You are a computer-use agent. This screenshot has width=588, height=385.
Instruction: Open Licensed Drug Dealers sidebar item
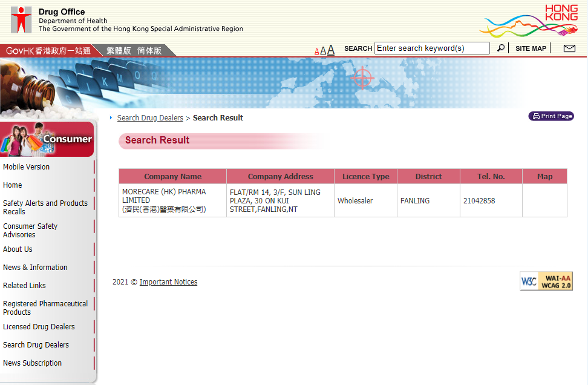(x=39, y=327)
